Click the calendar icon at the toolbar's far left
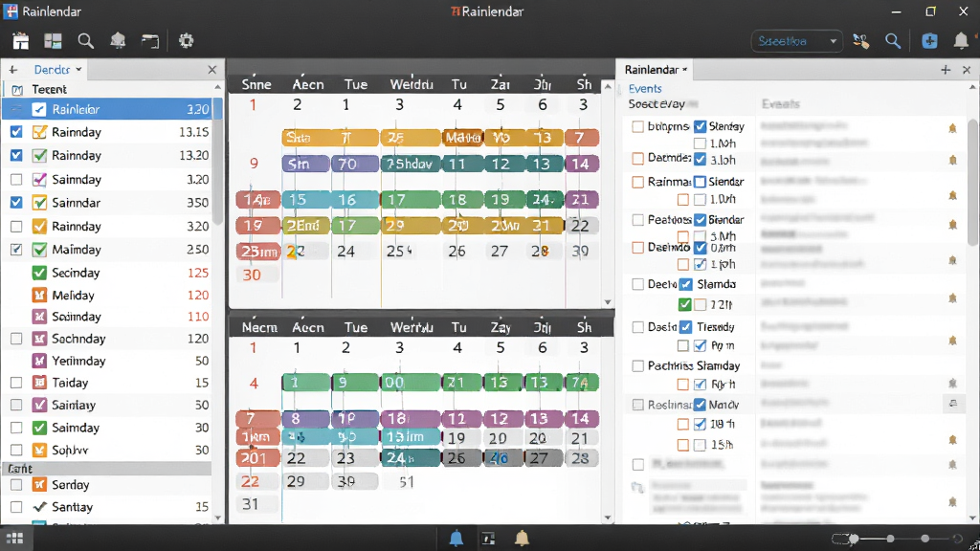Viewport: 980px width, 551px height. pos(21,41)
